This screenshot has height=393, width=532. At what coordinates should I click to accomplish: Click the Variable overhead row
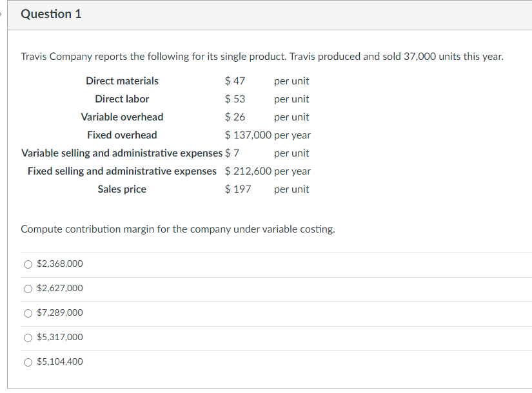pyautogui.click(x=122, y=117)
